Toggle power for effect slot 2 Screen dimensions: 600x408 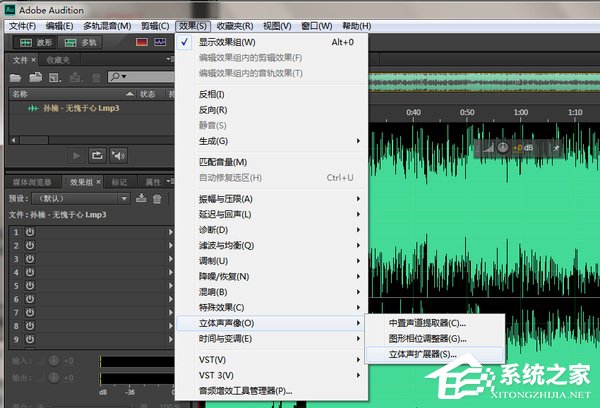pyautogui.click(x=30, y=245)
